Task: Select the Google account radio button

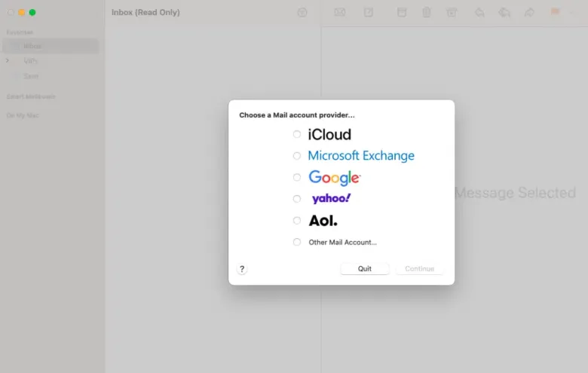Action: 297,177
